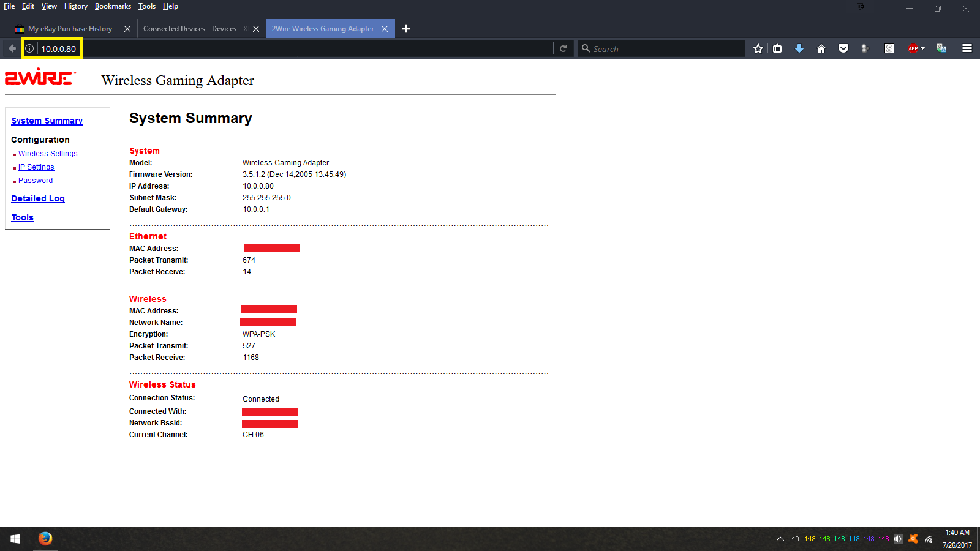The width and height of the screenshot is (980, 551).
Task: Go back with the back arrow
Action: pos(12,48)
